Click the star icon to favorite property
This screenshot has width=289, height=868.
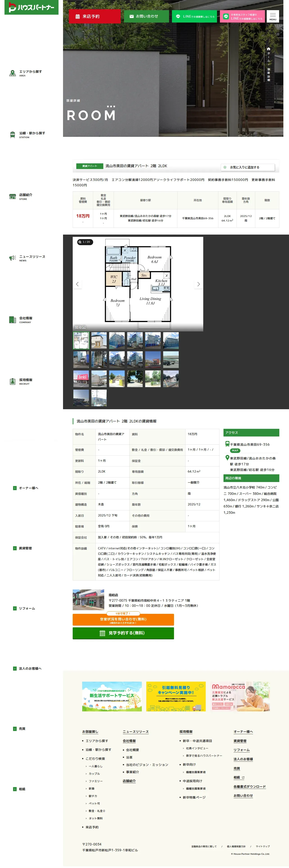(x=225, y=167)
